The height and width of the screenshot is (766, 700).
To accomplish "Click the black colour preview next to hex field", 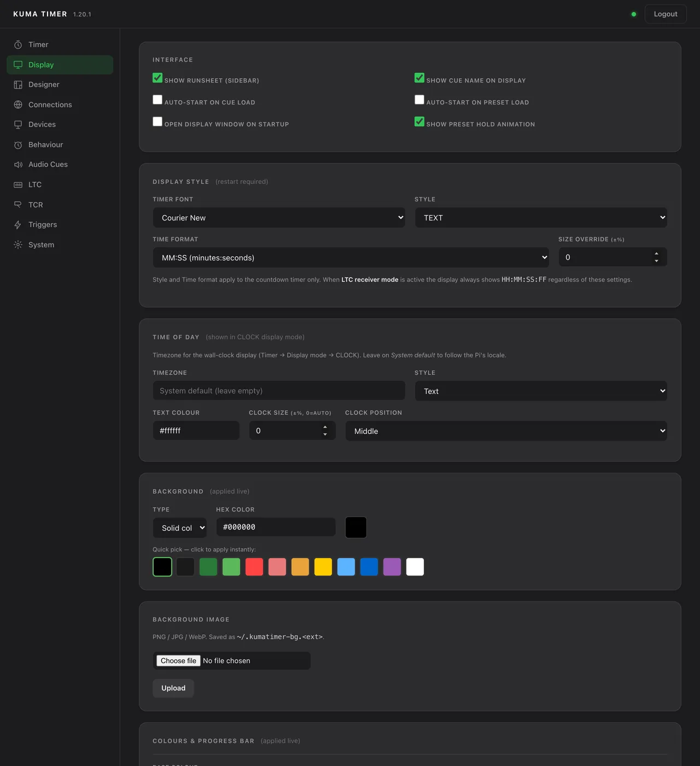I will (356, 527).
